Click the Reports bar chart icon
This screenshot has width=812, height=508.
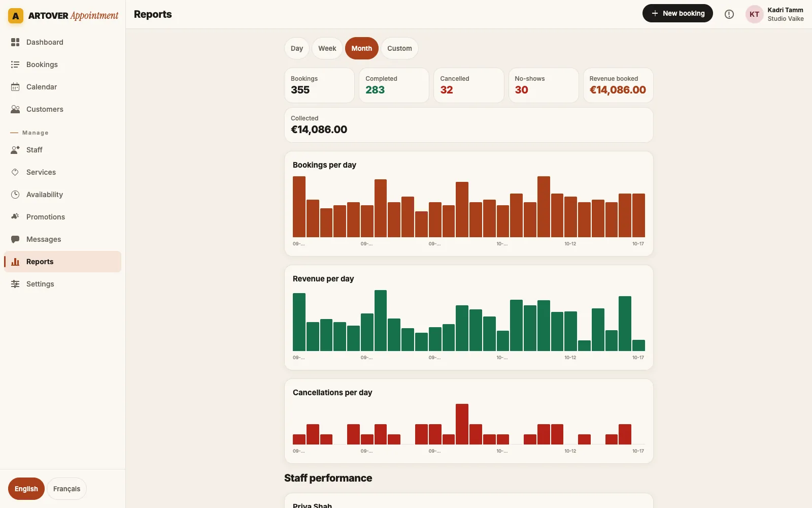(15, 262)
